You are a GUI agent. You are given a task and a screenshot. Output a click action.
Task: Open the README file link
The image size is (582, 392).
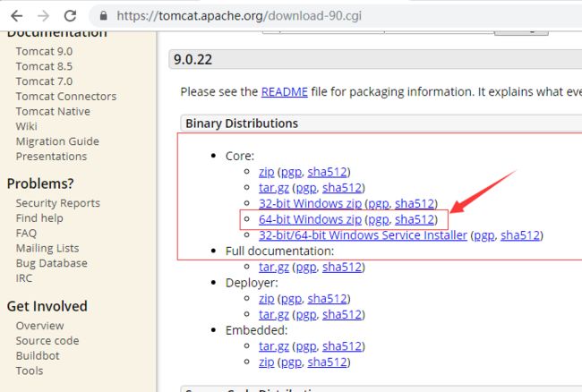[285, 91]
